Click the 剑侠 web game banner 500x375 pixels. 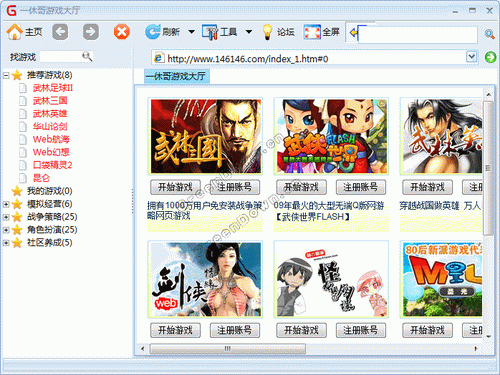tap(206, 279)
